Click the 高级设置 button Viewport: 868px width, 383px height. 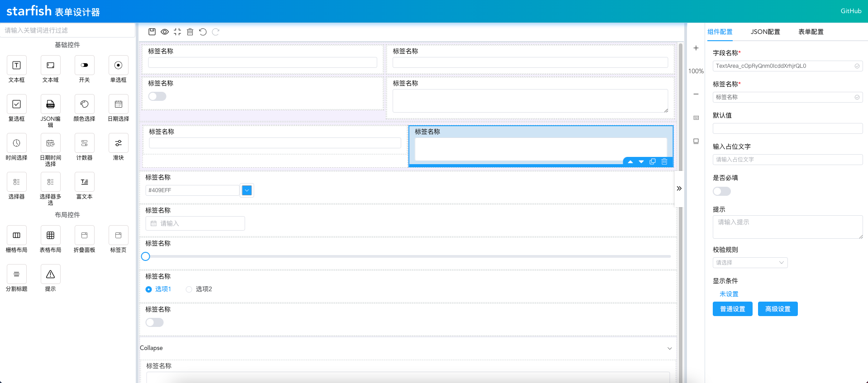(x=777, y=309)
